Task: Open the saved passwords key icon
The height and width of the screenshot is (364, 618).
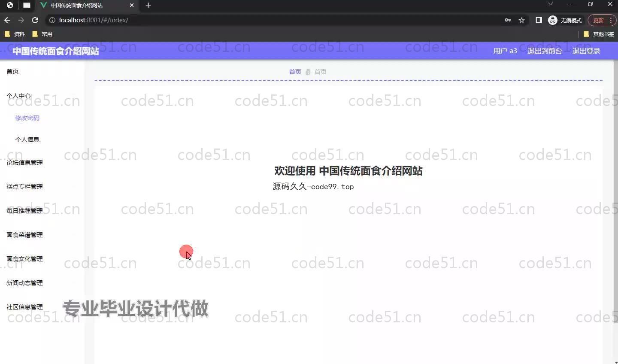Action: pos(508,20)
